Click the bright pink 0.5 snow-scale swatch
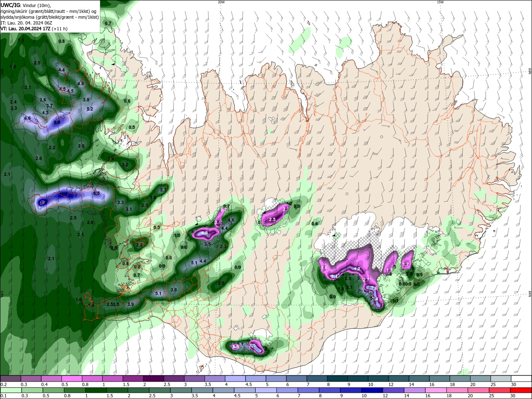 [71, 379]
